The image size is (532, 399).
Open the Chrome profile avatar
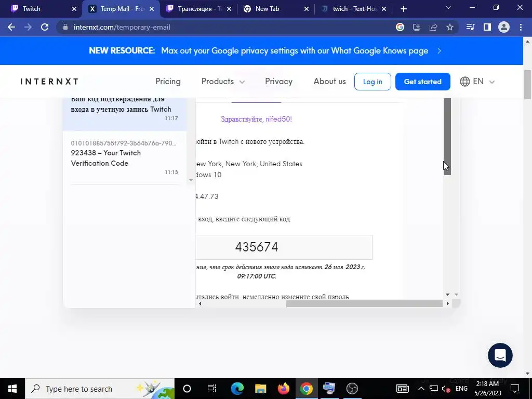tap(504, 27)
